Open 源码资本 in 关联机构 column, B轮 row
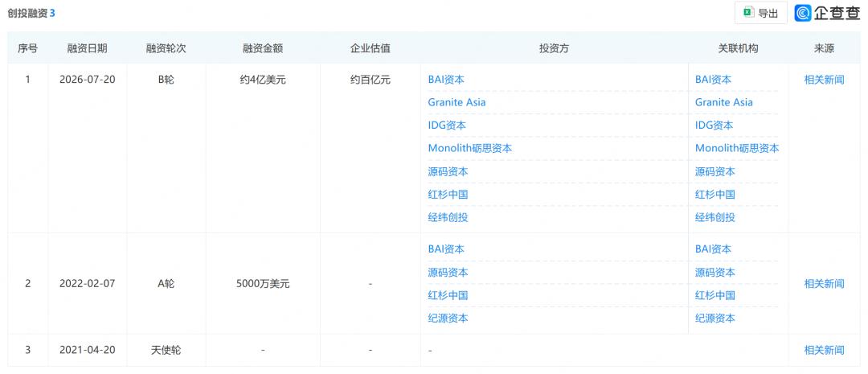The width and height of the screenshot is (868, 374). [715, 172]
